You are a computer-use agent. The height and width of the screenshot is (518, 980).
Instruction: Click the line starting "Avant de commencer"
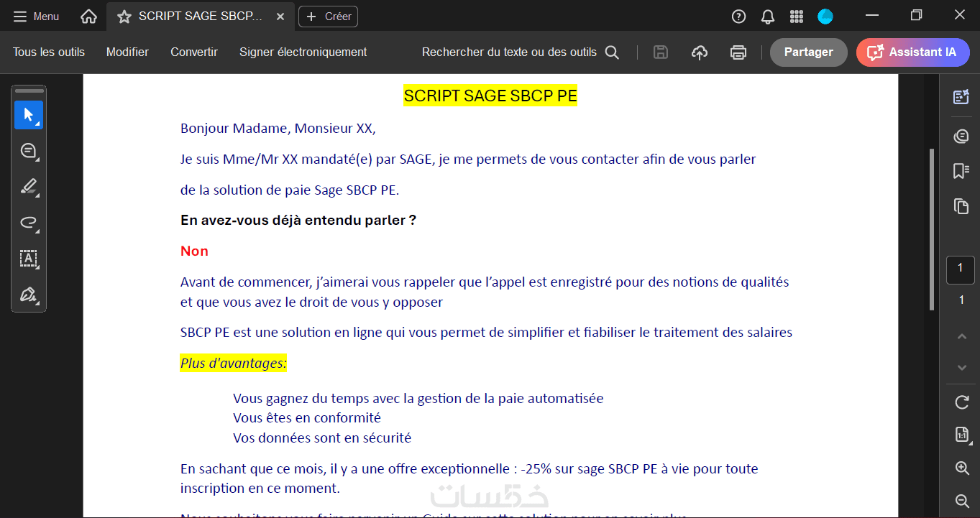485,282
